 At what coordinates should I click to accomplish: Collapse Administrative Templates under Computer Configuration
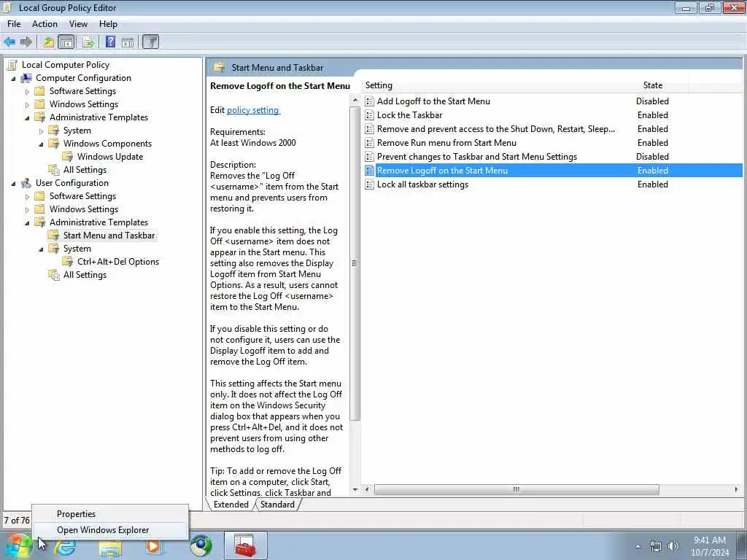(x=27, y=117)
